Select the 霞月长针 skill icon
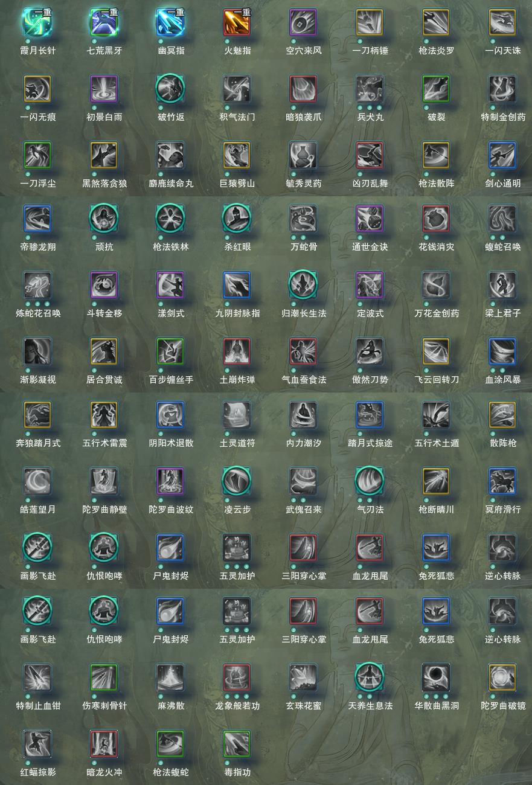Image resolution: width=532 pixels, height=785 pixels. pos(37,22)
